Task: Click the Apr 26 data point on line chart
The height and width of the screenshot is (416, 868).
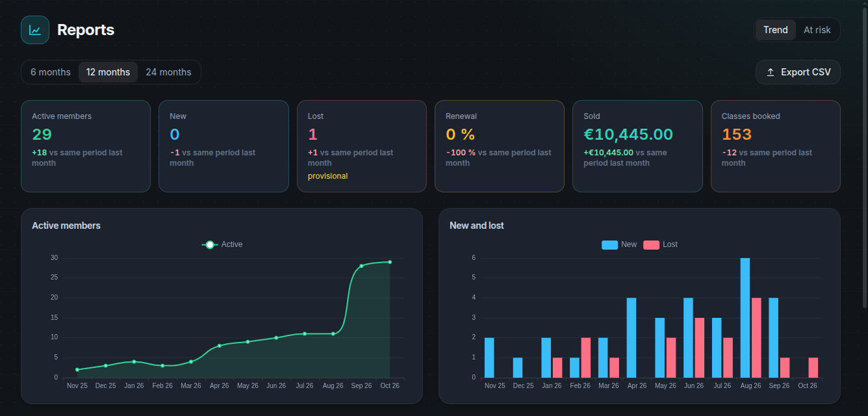Action: coord(219,346)
